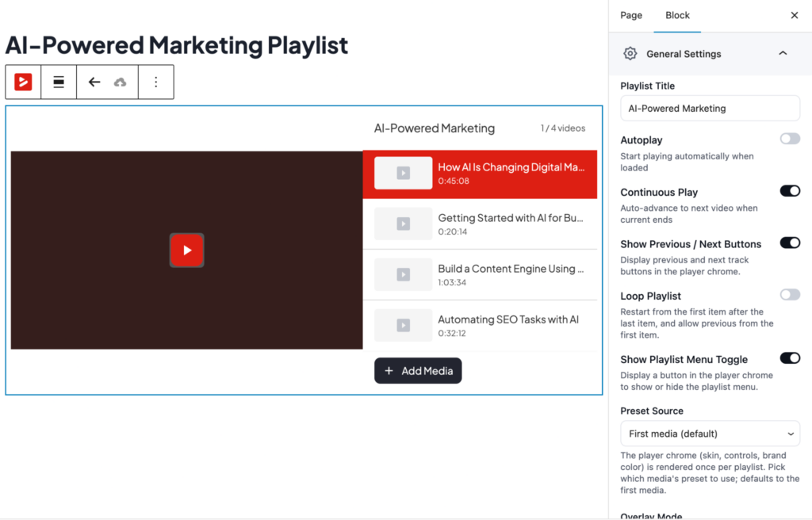Click the '1 / 4 videos' counter
The image size is (812, 520).
(x=563, y=128)
